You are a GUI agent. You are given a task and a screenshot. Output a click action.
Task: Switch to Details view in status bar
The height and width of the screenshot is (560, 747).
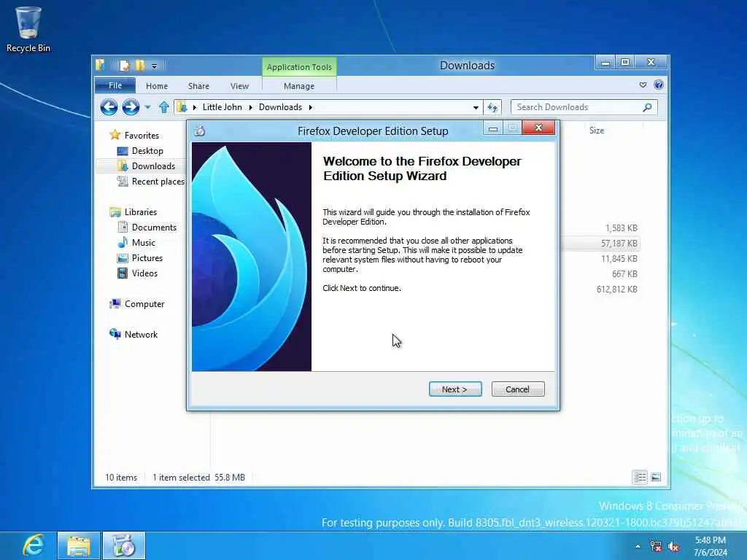click(640, 477)
